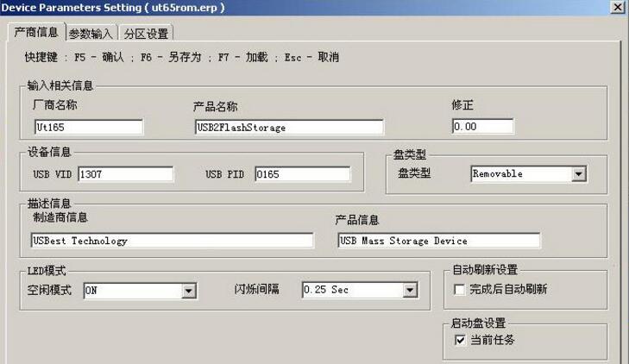This screenshot has height=364, width=629.
Task: Click the 产品名称 field with USB2FlashStorage
Action: 289,127
